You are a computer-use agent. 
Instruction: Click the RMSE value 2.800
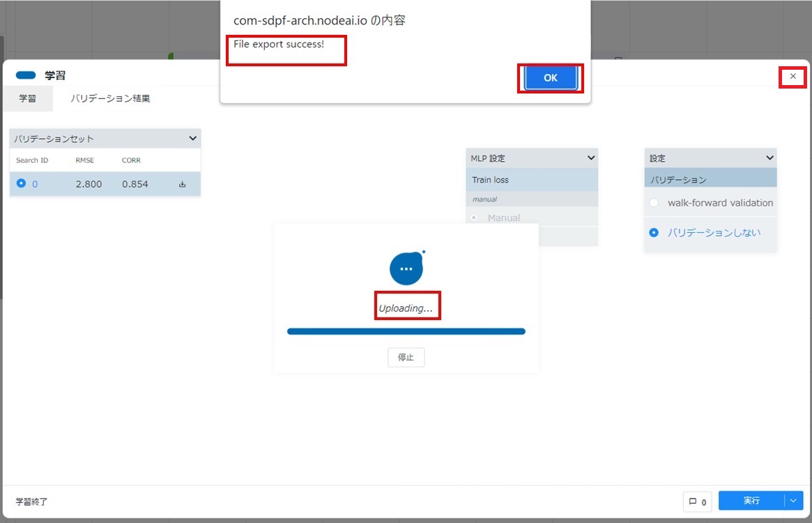[x=89, y=184]
